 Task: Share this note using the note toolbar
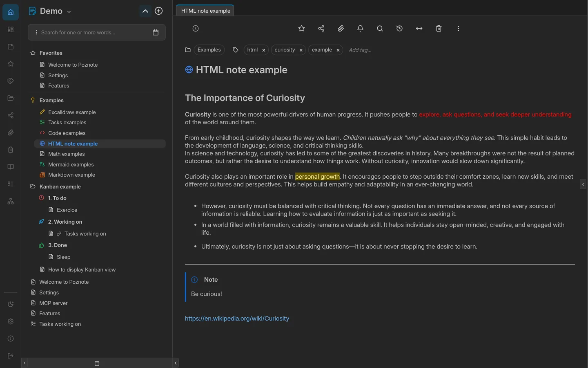click(x=321, y=29)
